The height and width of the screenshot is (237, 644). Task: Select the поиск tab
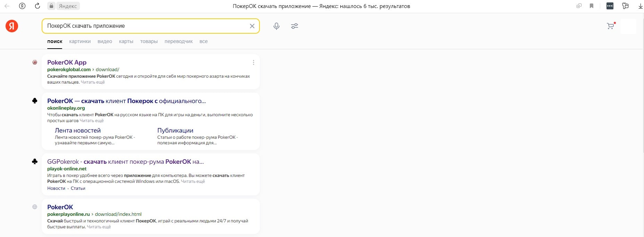(x=55, y=41)
